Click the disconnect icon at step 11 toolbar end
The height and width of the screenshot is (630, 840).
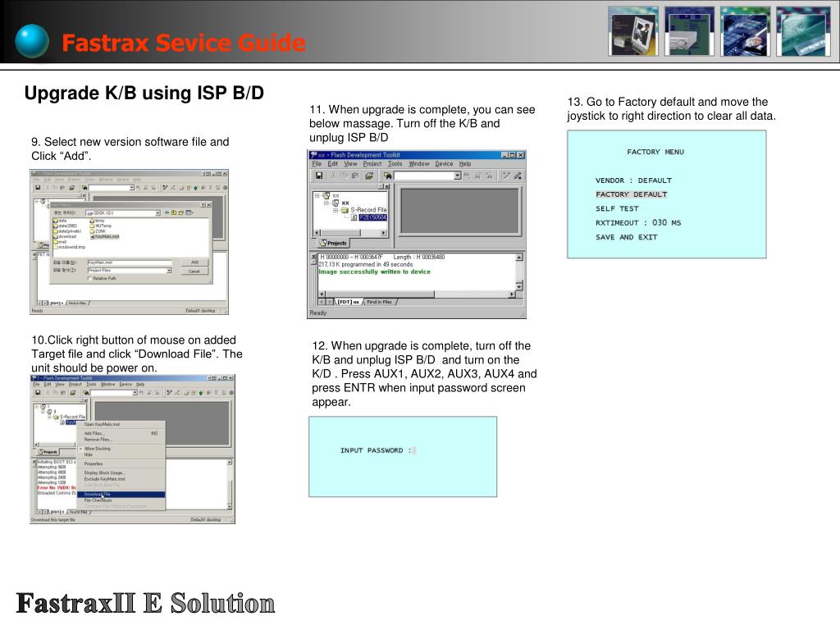coord(518,176)
